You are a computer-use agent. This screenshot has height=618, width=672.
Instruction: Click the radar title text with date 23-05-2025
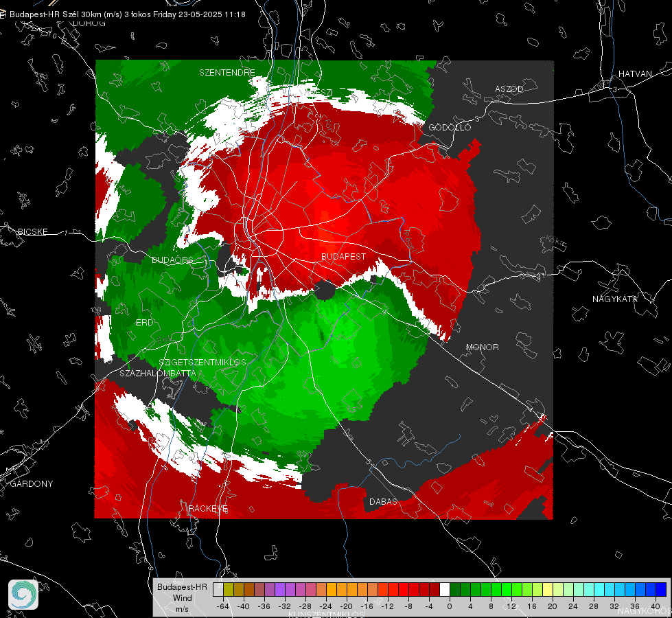127,14
